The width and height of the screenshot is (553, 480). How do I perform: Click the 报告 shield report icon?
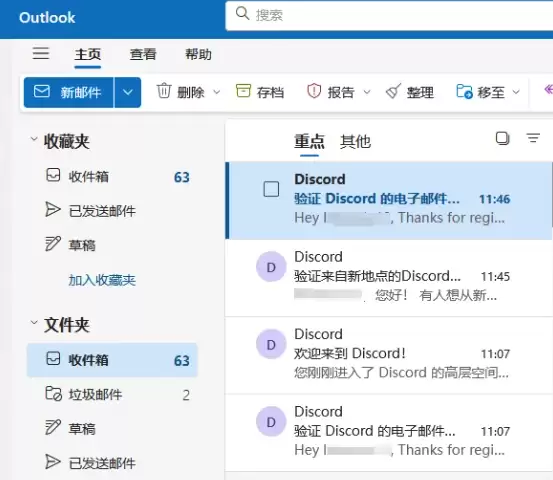click(x=314, y=91)
